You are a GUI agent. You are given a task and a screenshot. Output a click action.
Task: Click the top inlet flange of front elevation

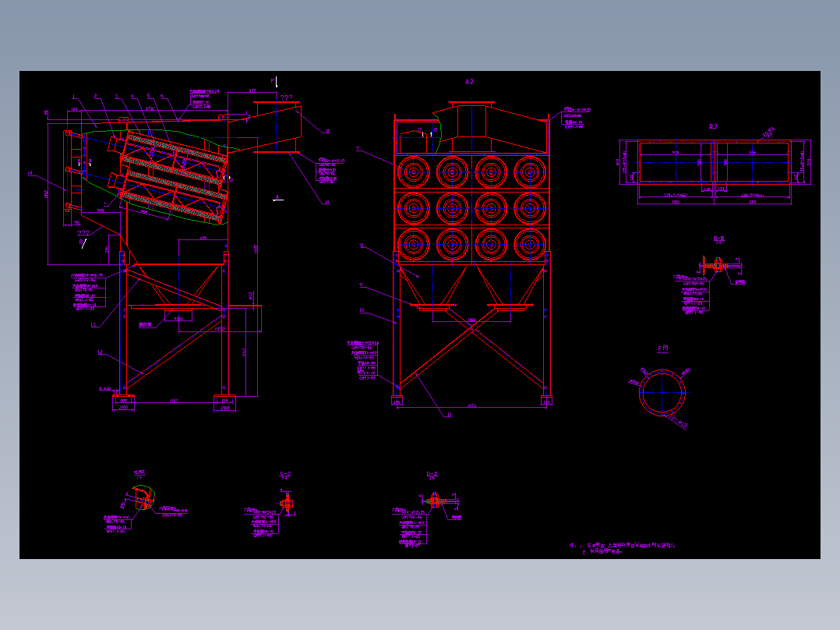[471, 104]
